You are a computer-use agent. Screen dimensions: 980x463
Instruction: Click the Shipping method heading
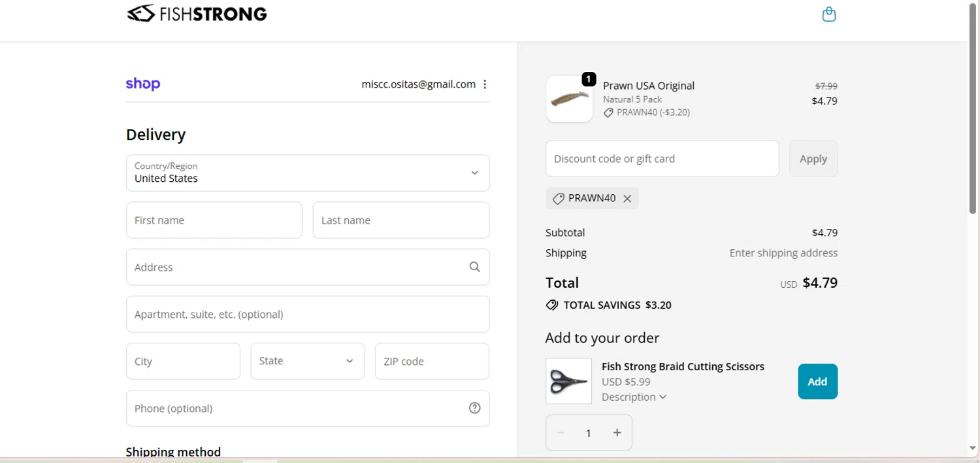[173, 451]
